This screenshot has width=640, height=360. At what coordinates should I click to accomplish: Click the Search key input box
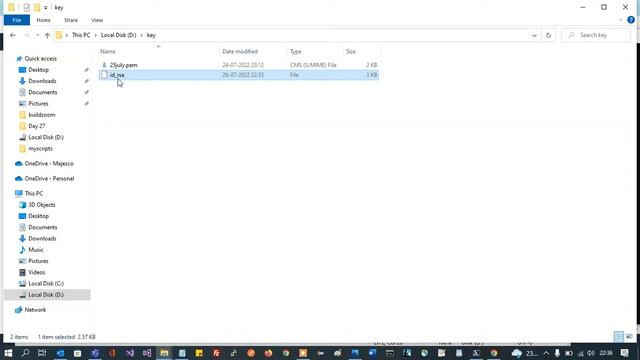coord(596,35)
